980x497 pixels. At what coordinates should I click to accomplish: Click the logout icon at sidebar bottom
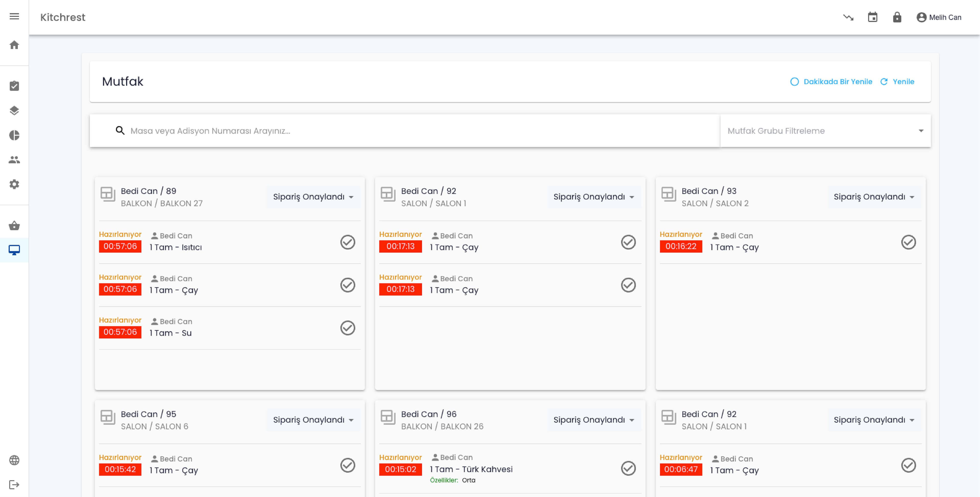(x=14, y=484)
